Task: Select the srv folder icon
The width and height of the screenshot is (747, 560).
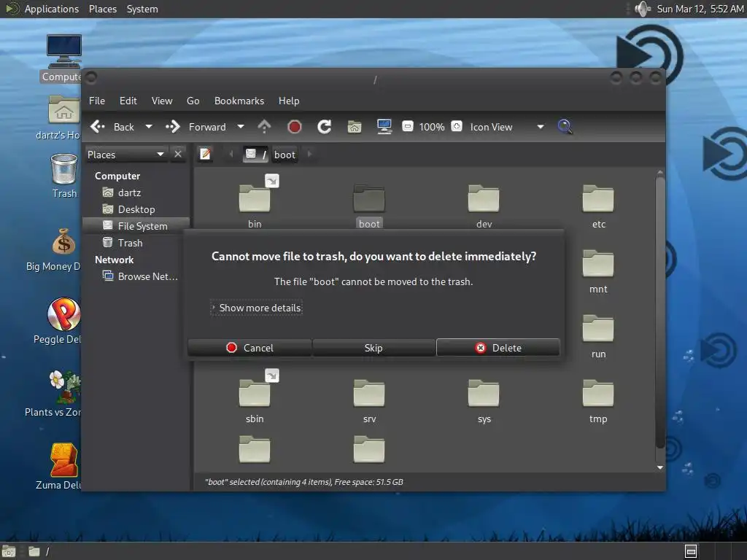Action: click(369, 393)
